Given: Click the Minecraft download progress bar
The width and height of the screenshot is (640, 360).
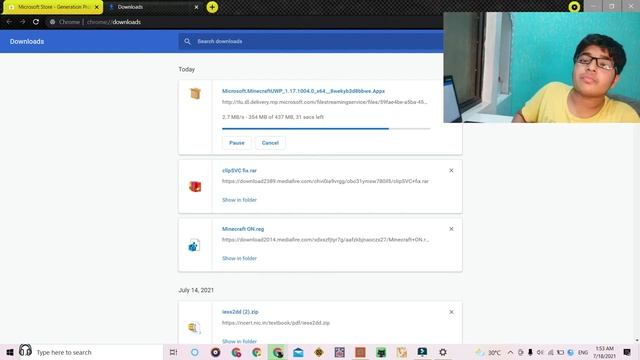Looking at the screenshot, I should (x=326, y=129).
